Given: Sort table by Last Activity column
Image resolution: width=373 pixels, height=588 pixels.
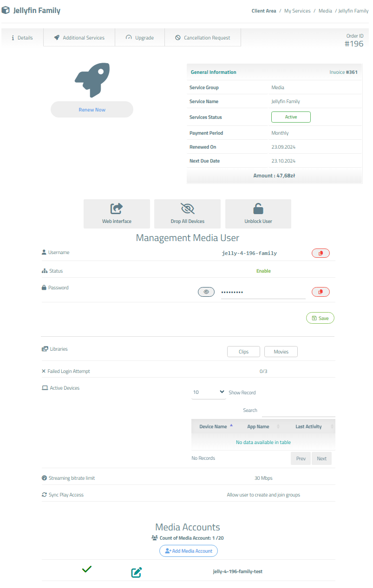Looking at the screenshot, I should [309, 426].
